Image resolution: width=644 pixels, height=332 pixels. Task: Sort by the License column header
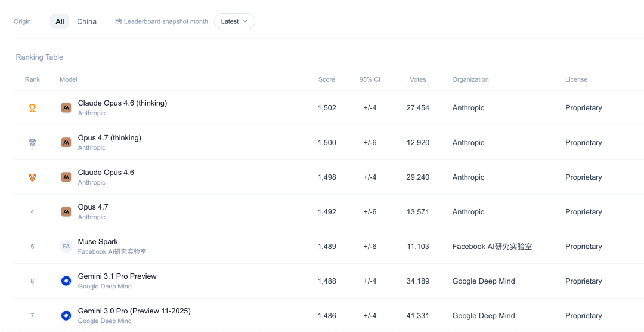tap(576, 79)
